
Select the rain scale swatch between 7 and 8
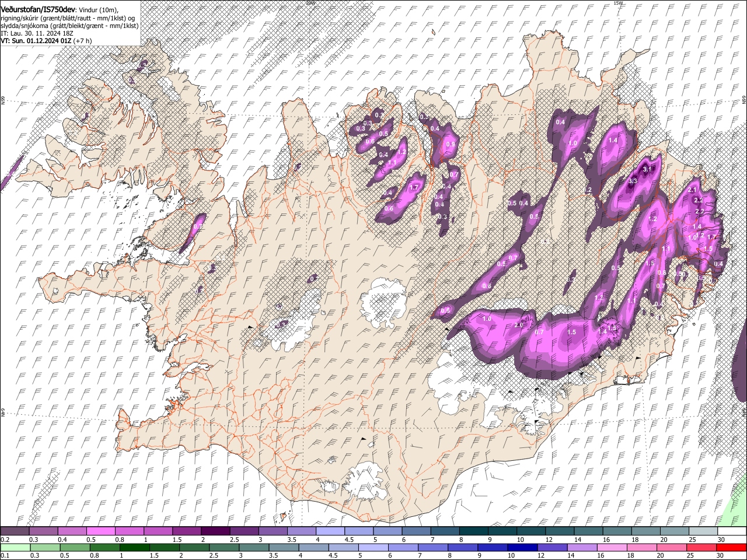coord(432,547)
